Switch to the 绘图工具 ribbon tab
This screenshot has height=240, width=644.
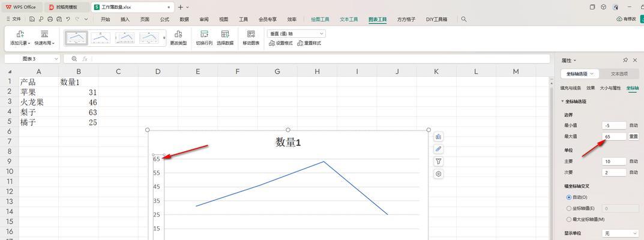(320, 19)
